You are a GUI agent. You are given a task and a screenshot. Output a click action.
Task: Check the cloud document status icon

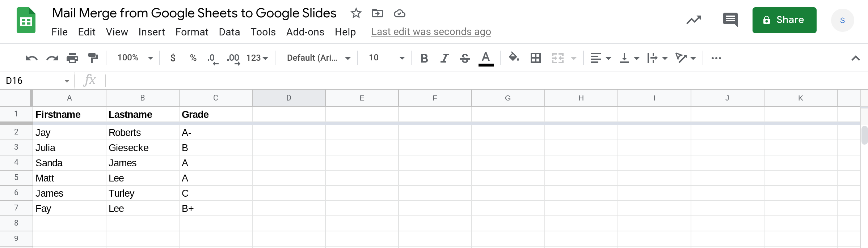point(399,13)
